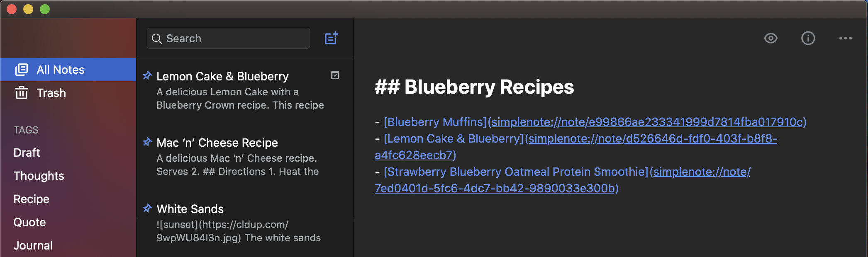Select the Recipe tag
The width and height of the screenshot is (868, 257).
[x=32, y=199]
